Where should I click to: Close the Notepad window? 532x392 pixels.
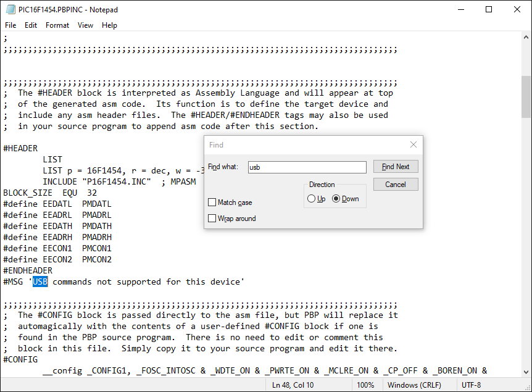point(517,10)
